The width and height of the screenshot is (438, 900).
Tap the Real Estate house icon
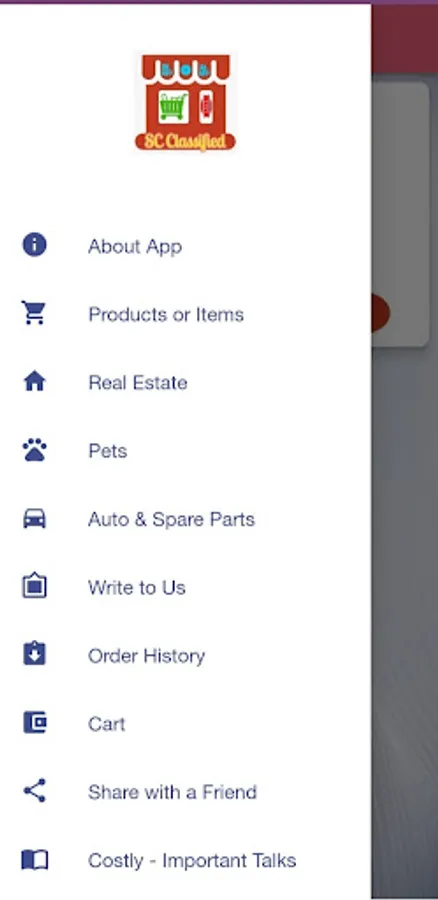(x=34, y=382)
